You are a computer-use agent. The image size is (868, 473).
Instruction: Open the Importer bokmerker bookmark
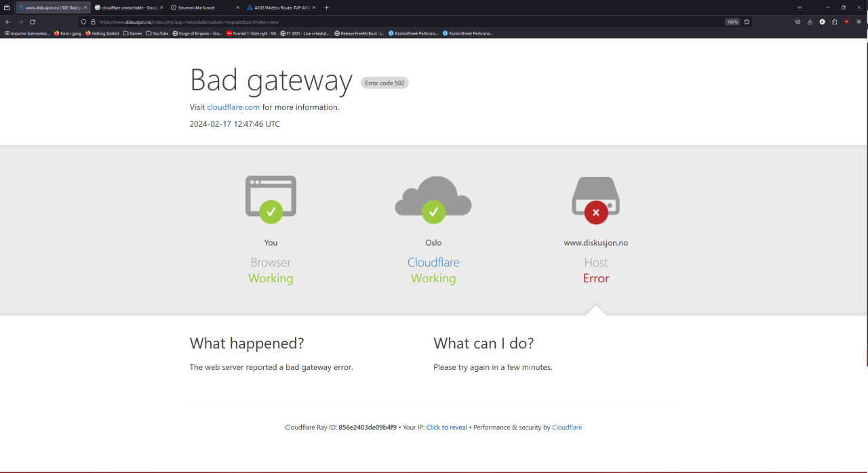coord(27,33)
